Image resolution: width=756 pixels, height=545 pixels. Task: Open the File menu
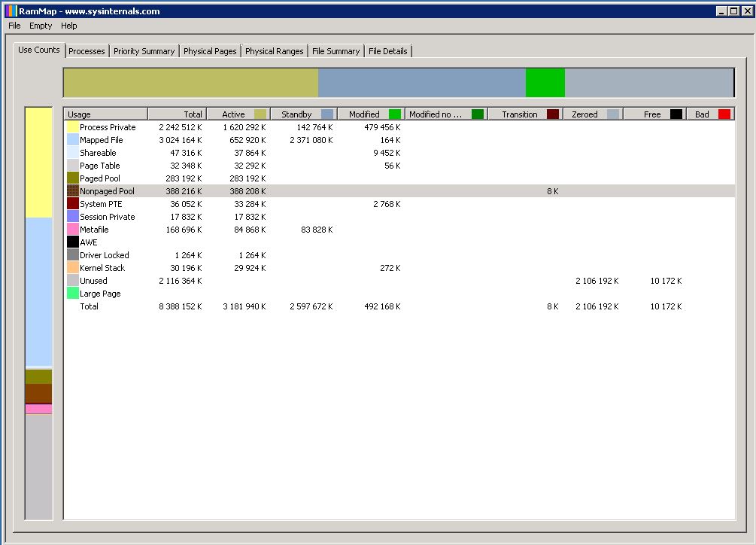14,26
